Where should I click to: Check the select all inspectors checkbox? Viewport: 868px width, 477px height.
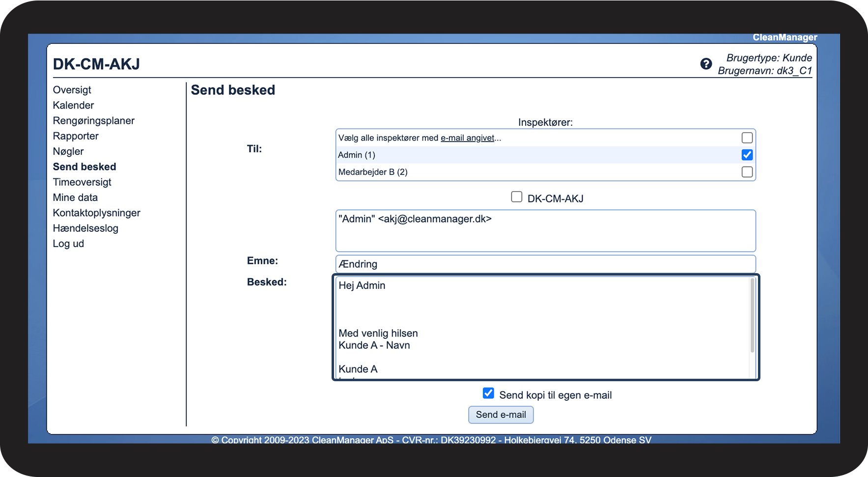pos(747,138)
